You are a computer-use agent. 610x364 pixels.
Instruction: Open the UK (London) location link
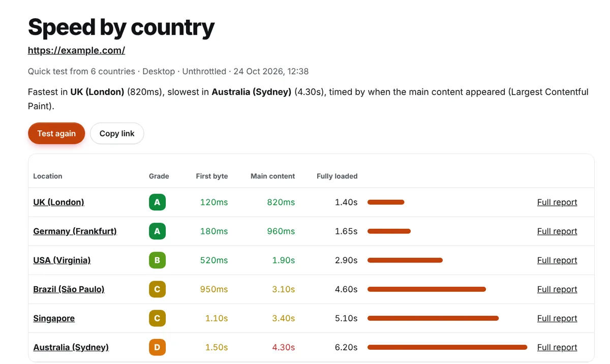(x=58, y=202)
